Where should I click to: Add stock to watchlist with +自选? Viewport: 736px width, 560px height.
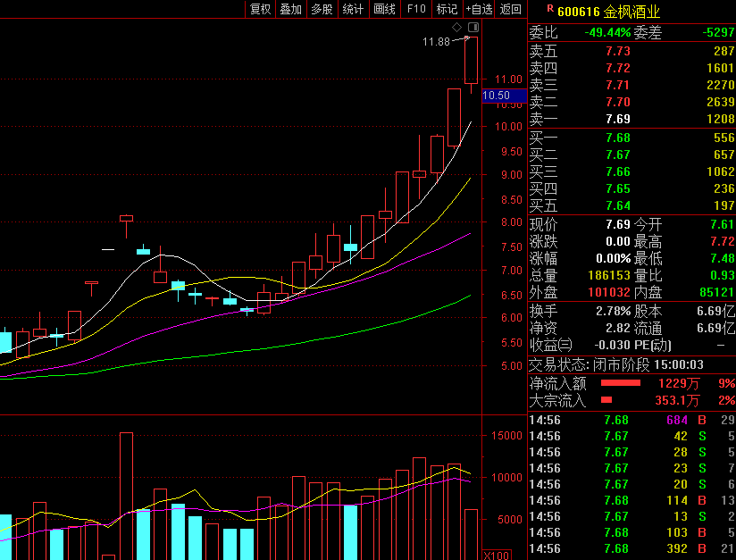(479, 9)
